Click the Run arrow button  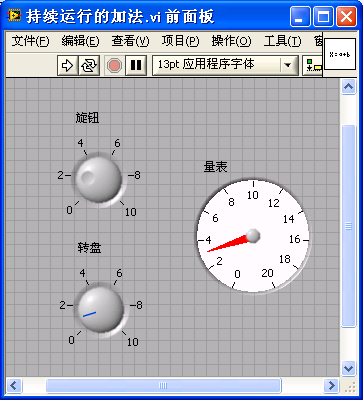pyautogui.click(x=68, y=65)
